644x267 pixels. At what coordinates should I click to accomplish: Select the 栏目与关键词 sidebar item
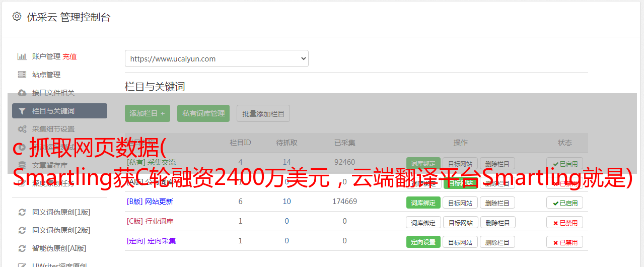pyautogui.click(x=59, y=111)
